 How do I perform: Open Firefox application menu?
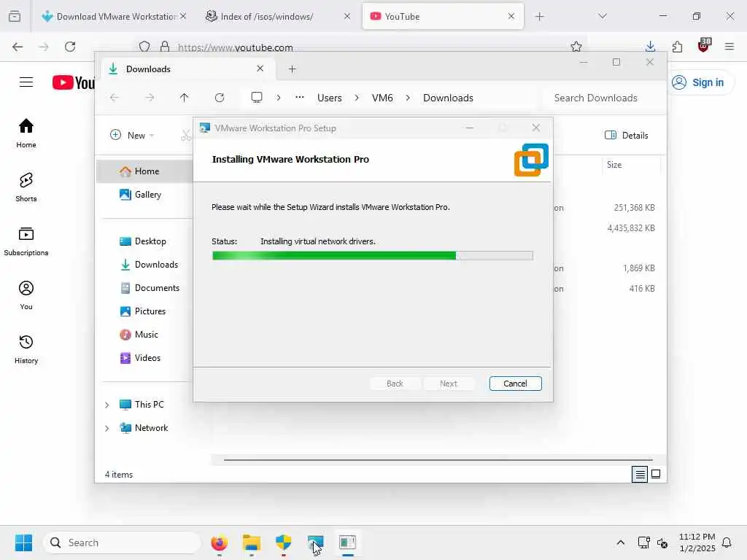[x=729, y=47]
